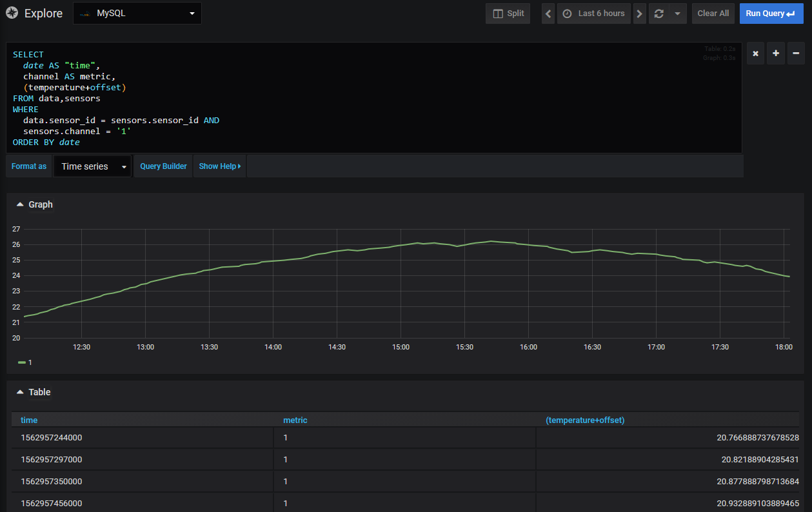The height and width of the screenshot is (512, 812).
Task: Click the Explore title text
Action: (44, 13)
